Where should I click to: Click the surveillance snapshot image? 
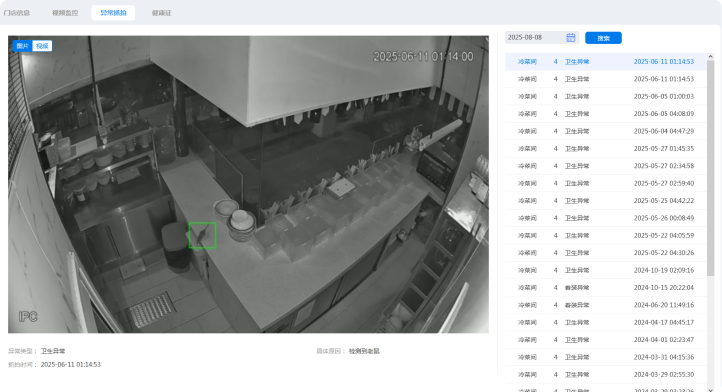tap(248, 184)
